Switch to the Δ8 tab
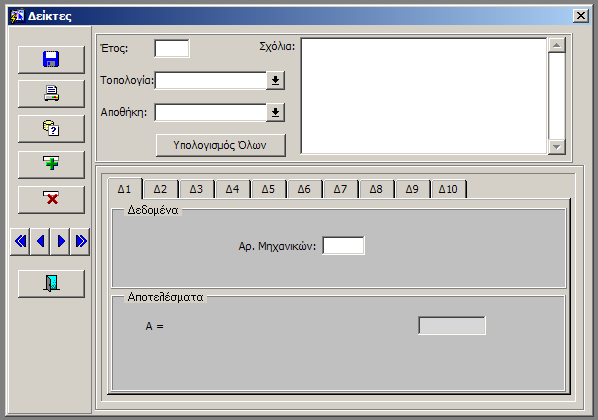Viewport: 598px width, 420px height. (376, 189)
